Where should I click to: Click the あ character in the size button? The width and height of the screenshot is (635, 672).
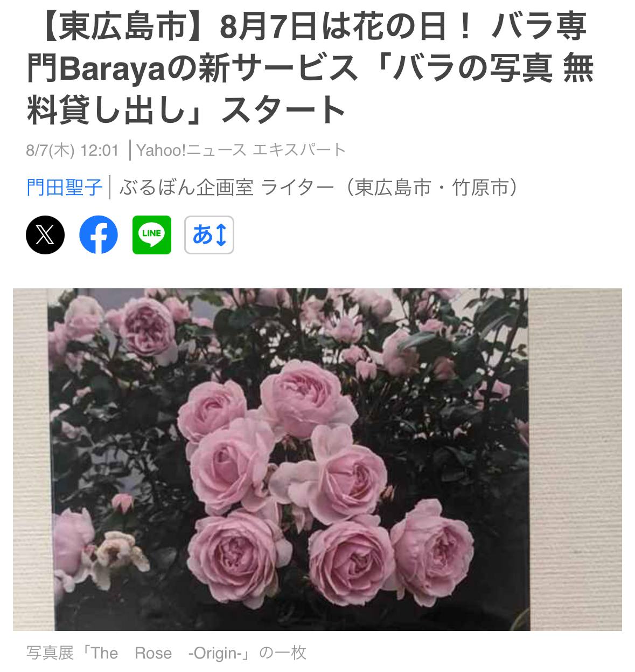click(203, 235)
